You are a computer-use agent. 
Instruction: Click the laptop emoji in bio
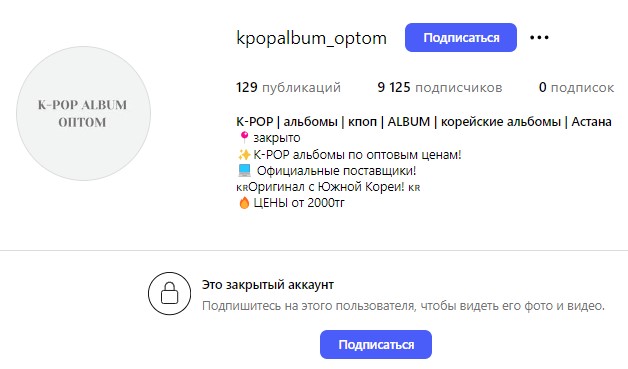click(244, 170)
